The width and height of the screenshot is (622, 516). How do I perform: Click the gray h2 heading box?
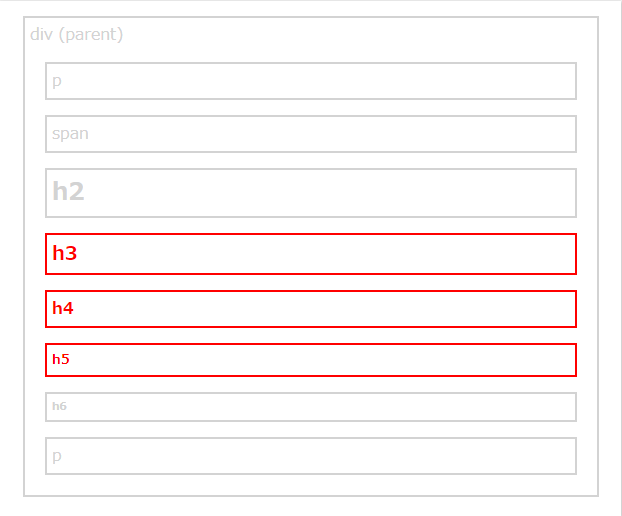coord(310,193)
